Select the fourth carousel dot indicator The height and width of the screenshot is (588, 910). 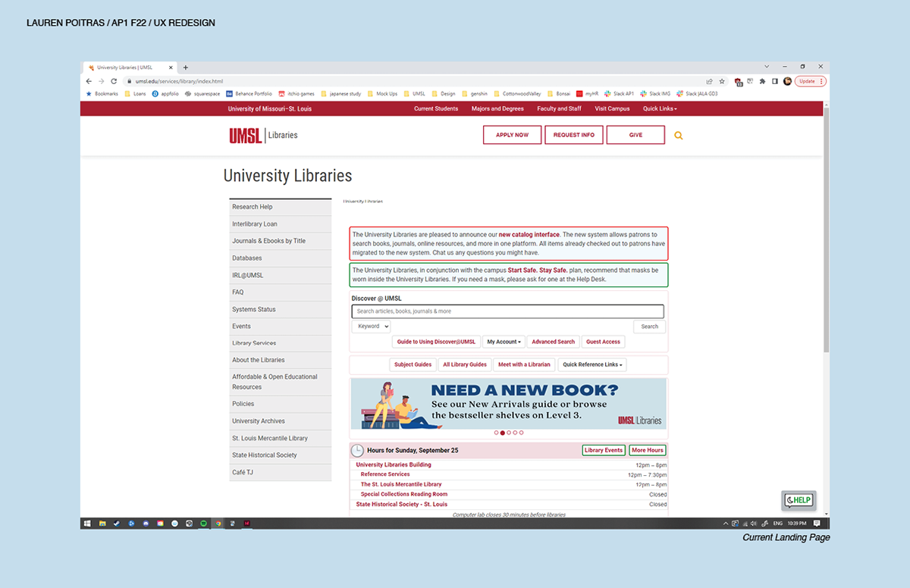(515, 433)
